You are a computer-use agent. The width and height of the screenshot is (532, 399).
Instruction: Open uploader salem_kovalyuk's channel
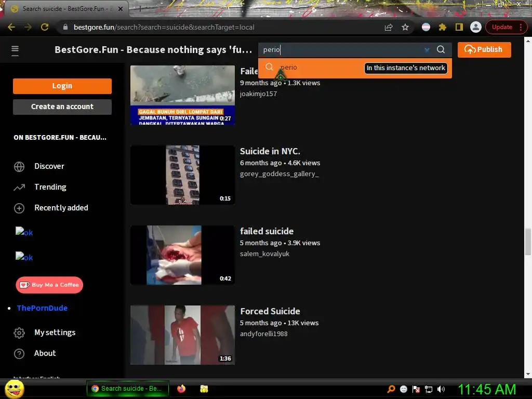coord(264,254)
